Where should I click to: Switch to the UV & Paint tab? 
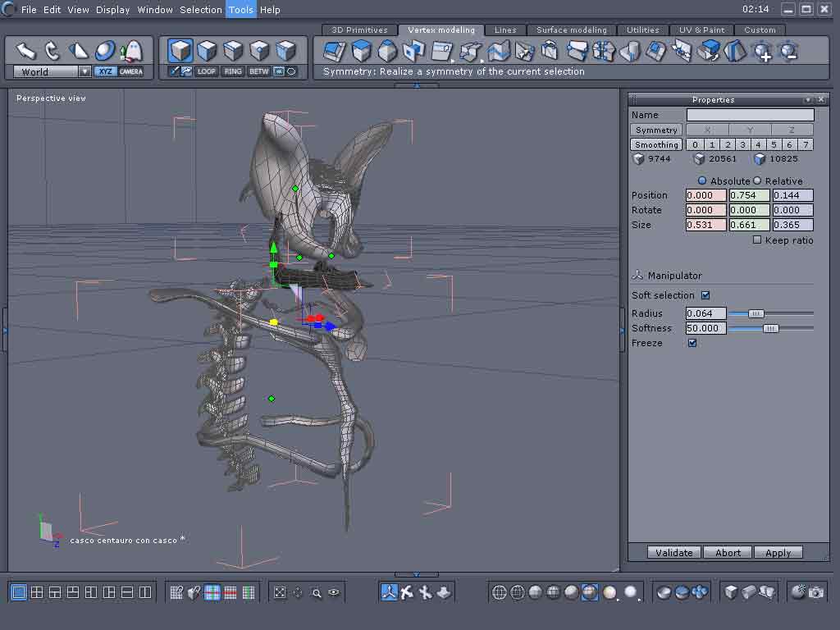click(701, 30)
